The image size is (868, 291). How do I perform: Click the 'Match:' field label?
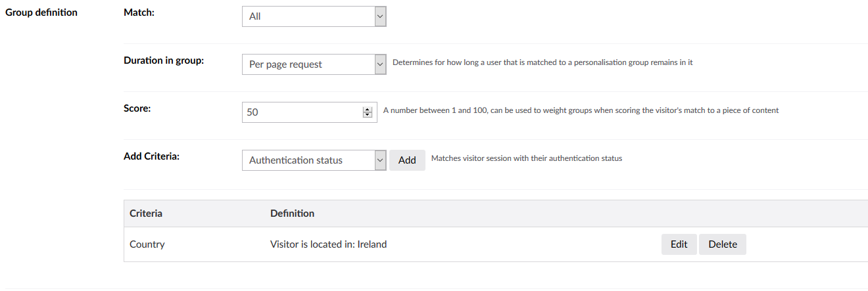click(x=139, y=12)
